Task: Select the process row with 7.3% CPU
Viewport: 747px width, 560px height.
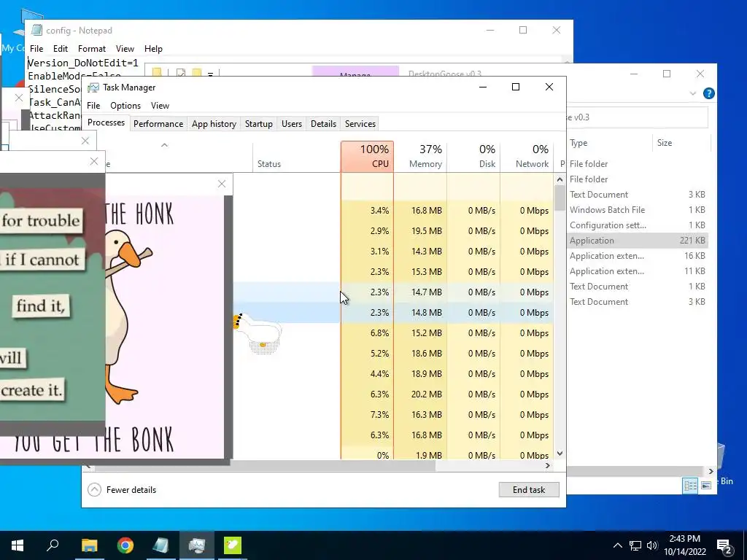Action: pos(393,414)
